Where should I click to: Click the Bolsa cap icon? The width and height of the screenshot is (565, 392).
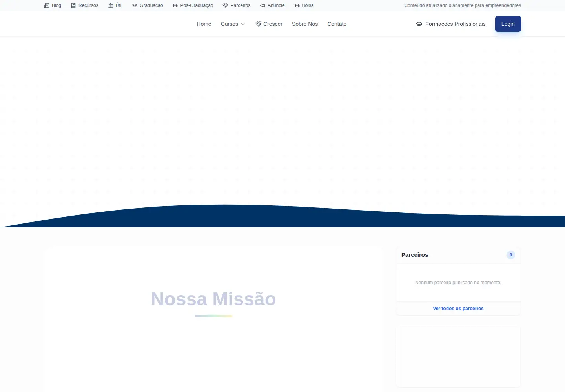297,5
